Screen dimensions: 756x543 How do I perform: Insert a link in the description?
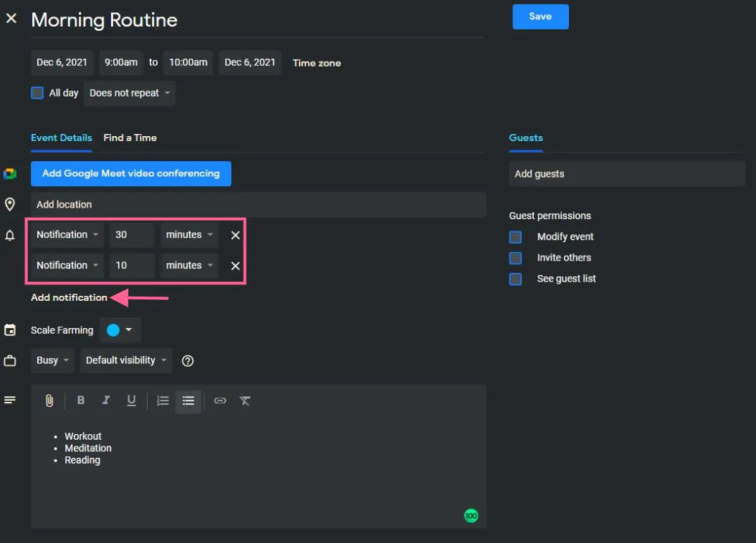220,400
